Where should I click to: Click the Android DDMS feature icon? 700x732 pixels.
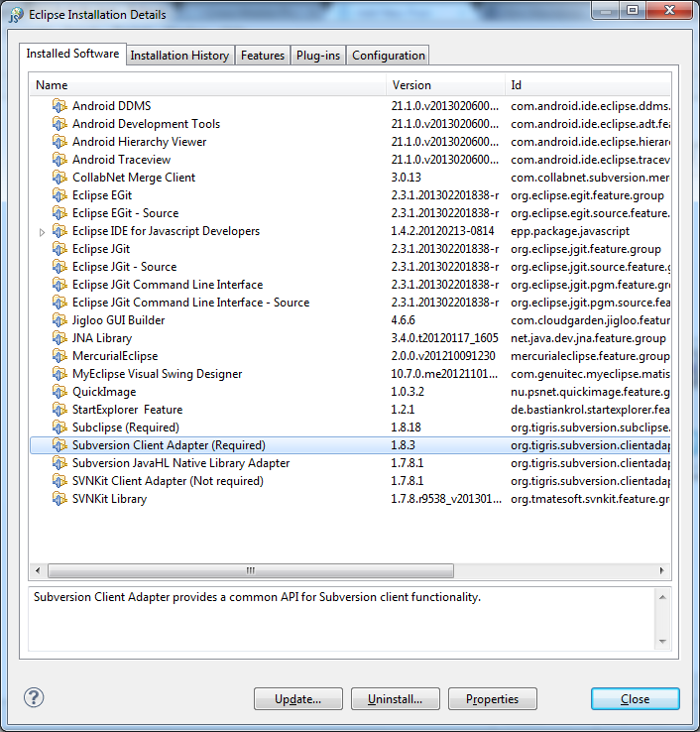59,106
